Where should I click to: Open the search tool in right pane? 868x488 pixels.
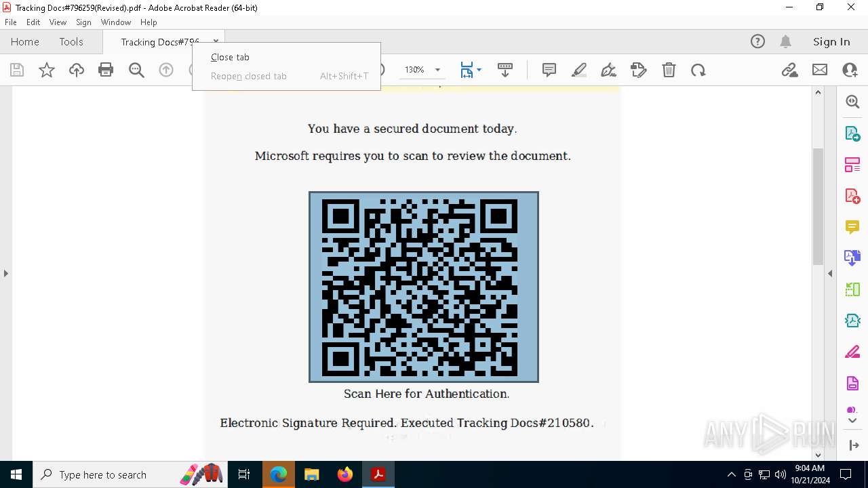click(x=852, y=102)
